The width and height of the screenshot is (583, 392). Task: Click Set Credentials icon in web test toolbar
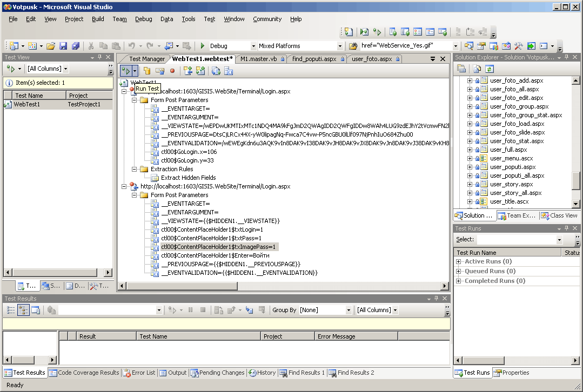(x=160, y=71)
